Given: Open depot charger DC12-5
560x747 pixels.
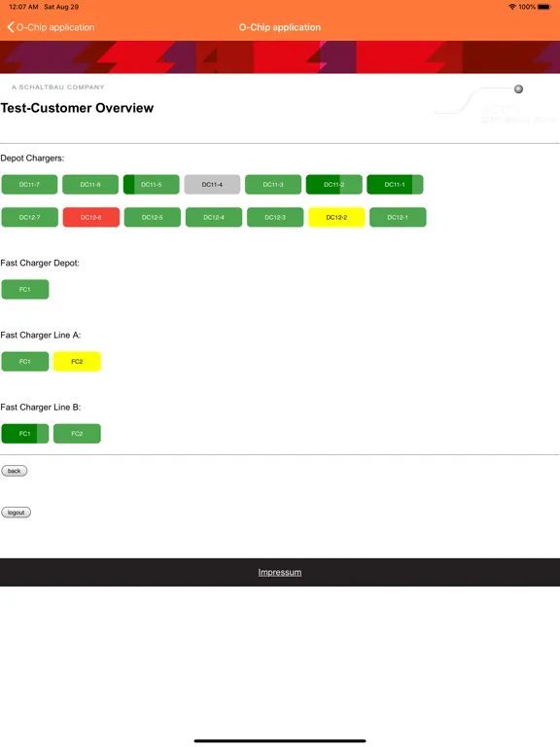Looking at the screenshot, I should (153, 217).
